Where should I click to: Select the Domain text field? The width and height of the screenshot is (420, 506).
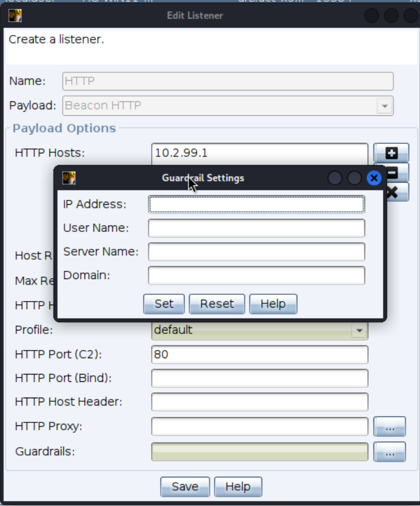[256, 276]
